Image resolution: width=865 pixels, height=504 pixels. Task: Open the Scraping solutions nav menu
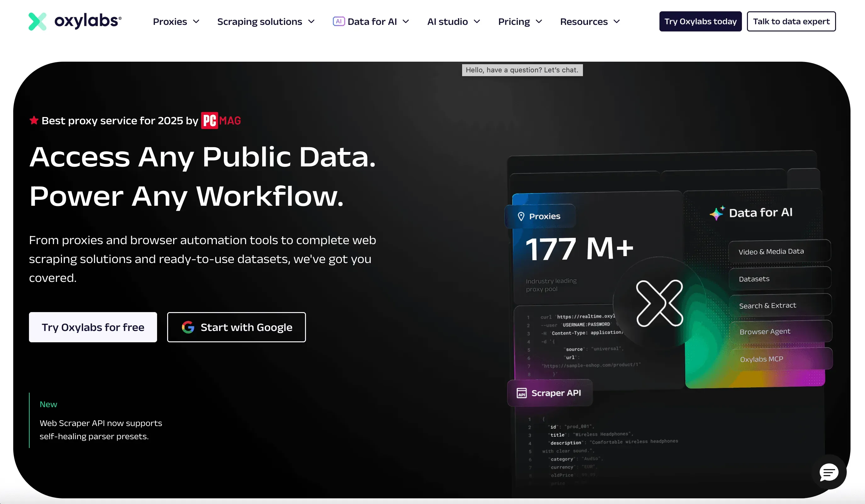coord(266,22)
